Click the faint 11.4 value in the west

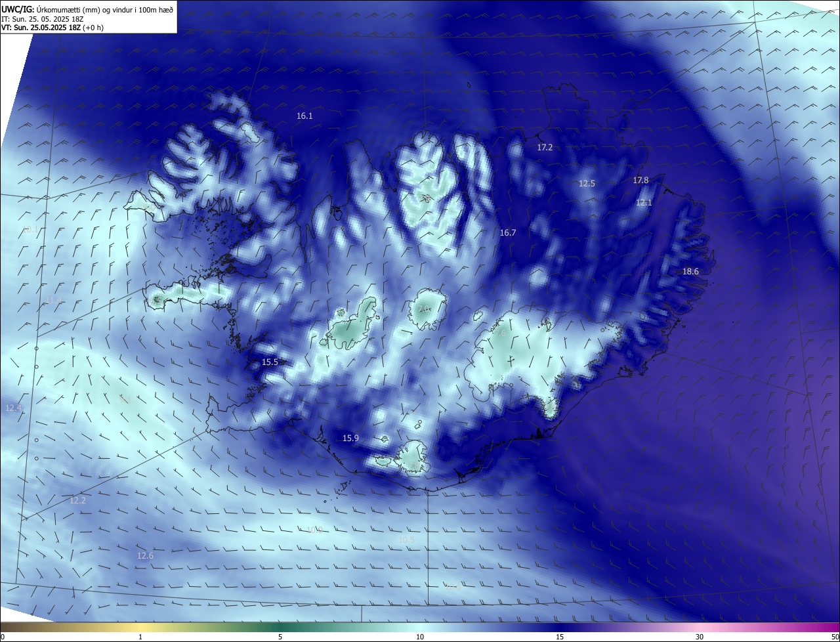(x=53, y=301)
